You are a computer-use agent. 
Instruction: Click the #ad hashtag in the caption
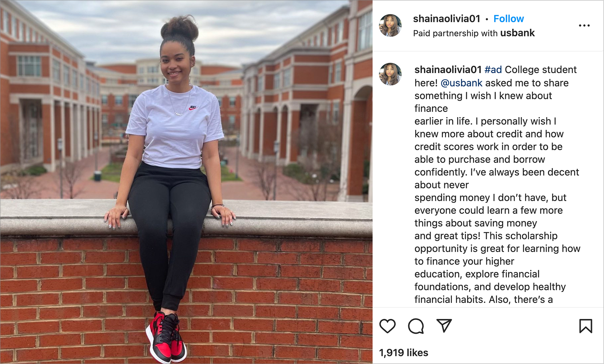[x=493, y=69]
